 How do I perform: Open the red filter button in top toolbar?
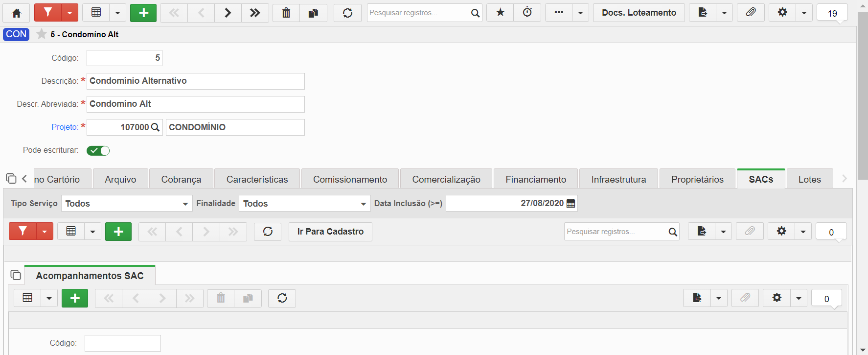[47, 13]
